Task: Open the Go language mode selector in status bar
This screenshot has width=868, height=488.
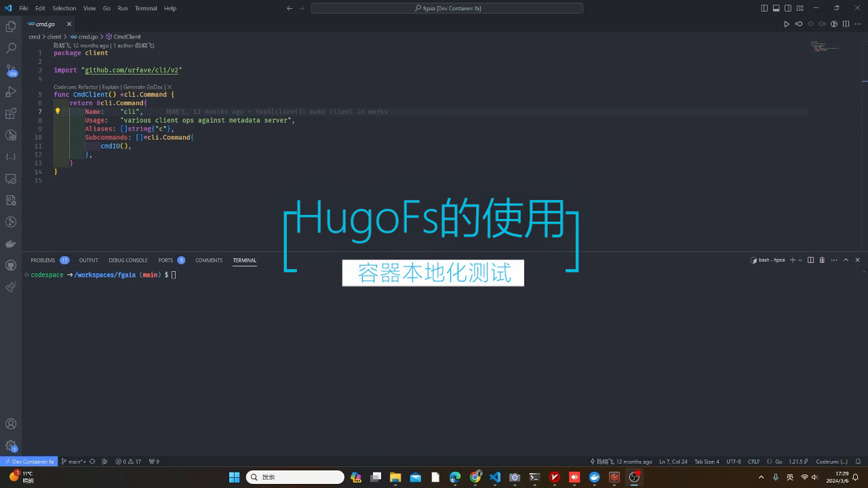Action: click(x=778, y=462)
